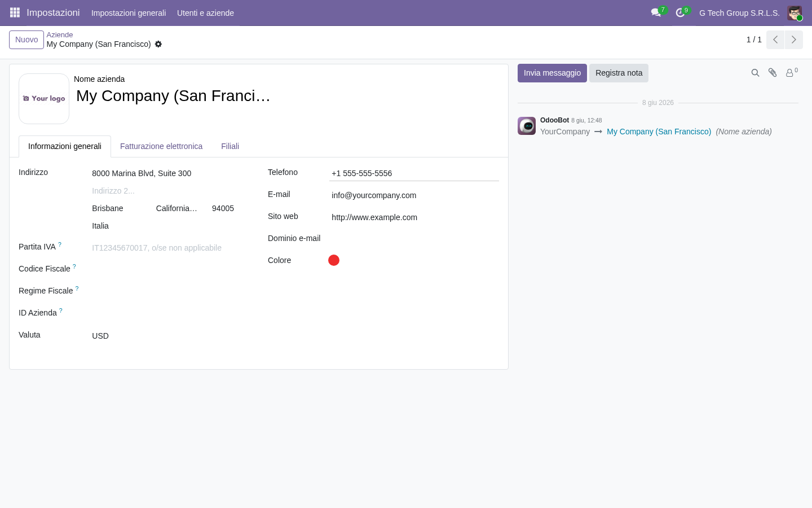812x508 pixels.
Task: Open G Tech Group S.R.L.S. company switcher
Action: [x=739, y=12]
